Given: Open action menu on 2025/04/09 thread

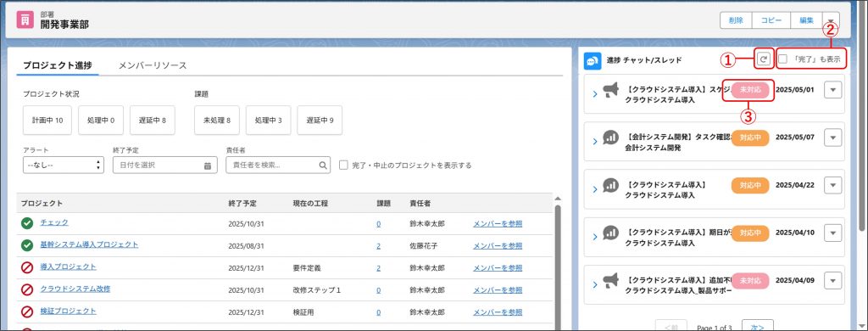Looking at the screenshot, I should point(832,281).
